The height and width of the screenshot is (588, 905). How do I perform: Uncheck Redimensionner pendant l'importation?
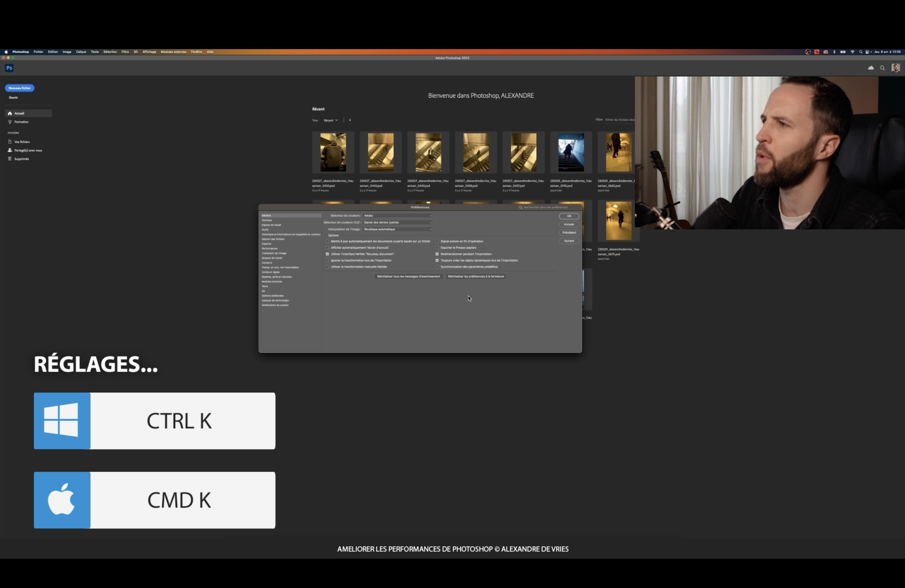pos(437,254)
